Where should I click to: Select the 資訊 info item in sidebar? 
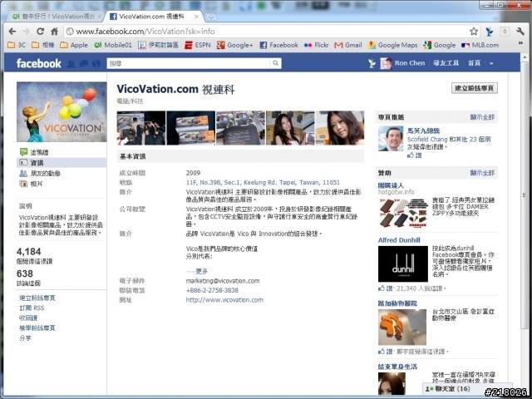point(62,163)
